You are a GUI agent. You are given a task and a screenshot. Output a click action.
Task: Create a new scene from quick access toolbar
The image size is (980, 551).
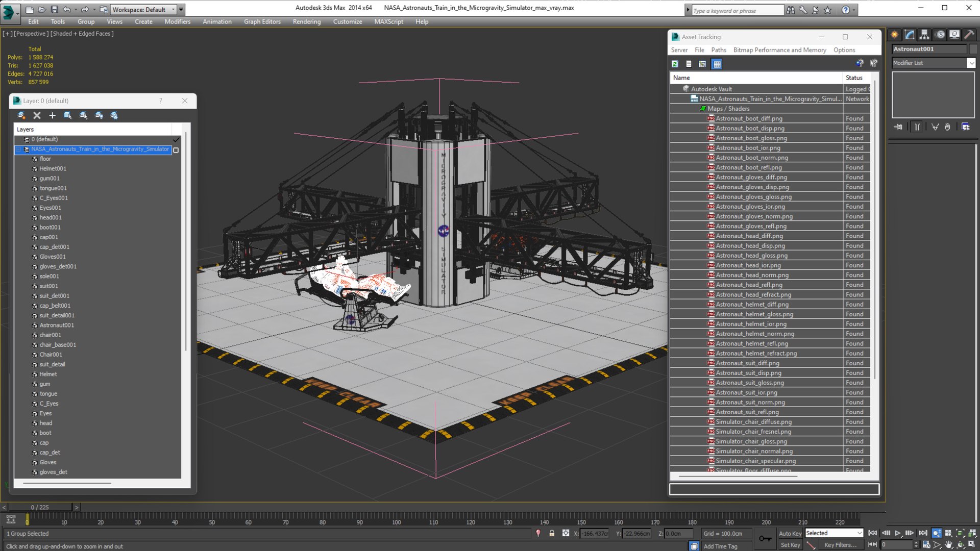[30, 9]
